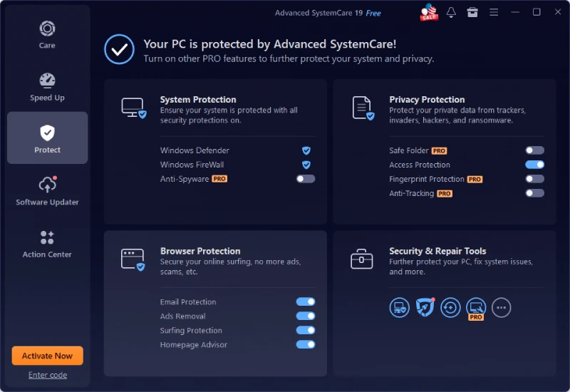The image size is (570, 392).
Task: Turn off Email Protection toggle
Action: [306, 301]
